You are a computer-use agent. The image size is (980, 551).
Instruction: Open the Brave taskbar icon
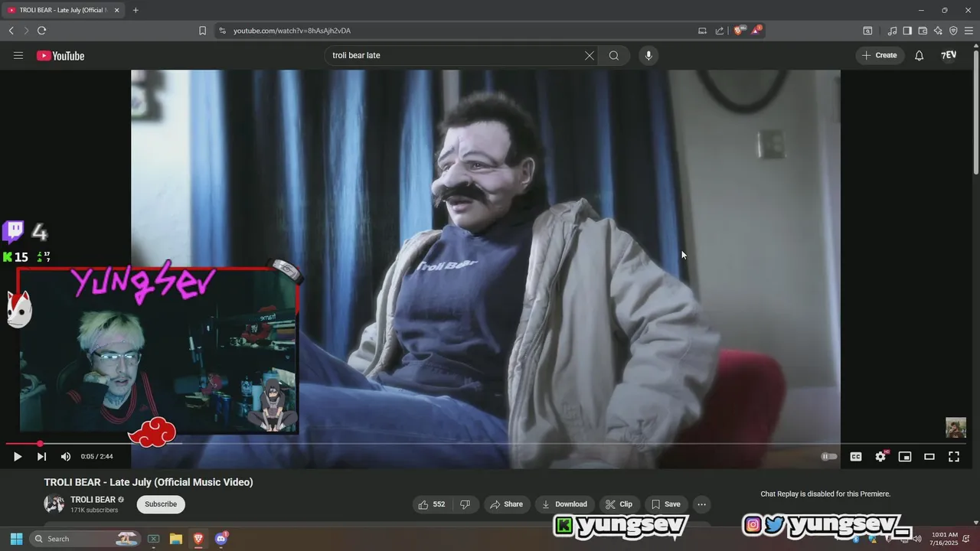point(198,539)
